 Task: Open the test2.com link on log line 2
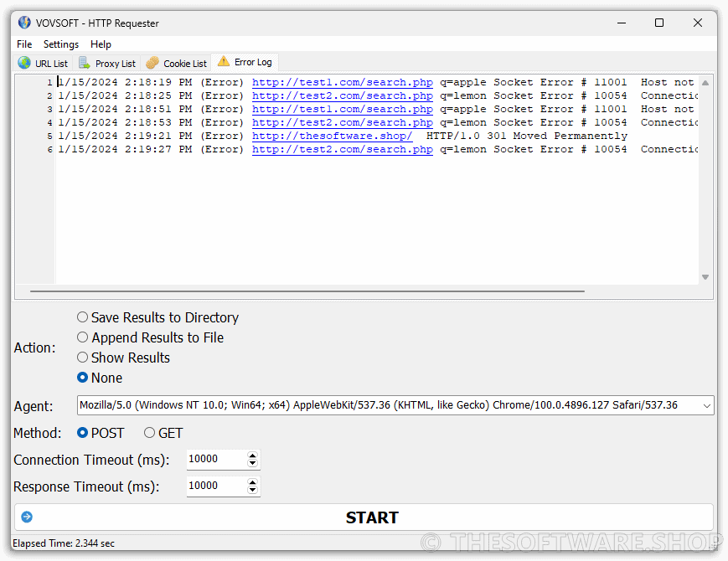coord(343,96)
